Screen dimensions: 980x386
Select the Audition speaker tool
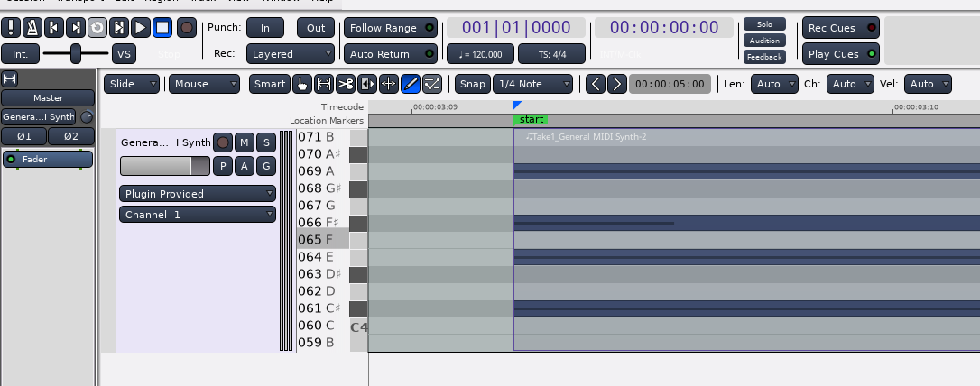click(367, 84)
